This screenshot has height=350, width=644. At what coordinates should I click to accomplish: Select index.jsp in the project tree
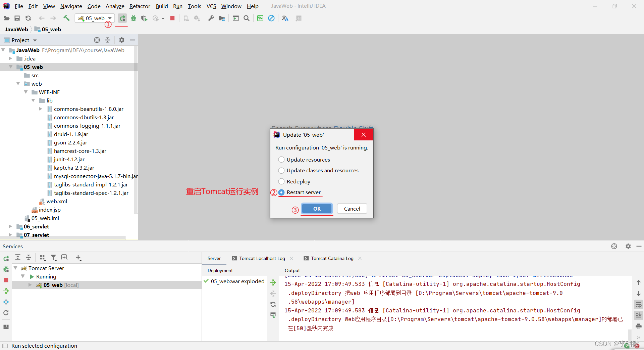point(50,210)
